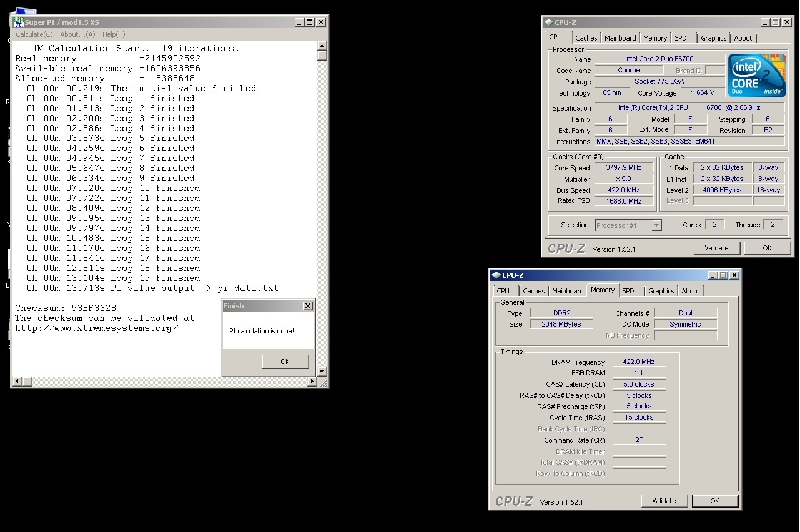The image size is (800, 532).
Task: Click the Level 2 4096 KBytes value
Action: click(723, 190)
